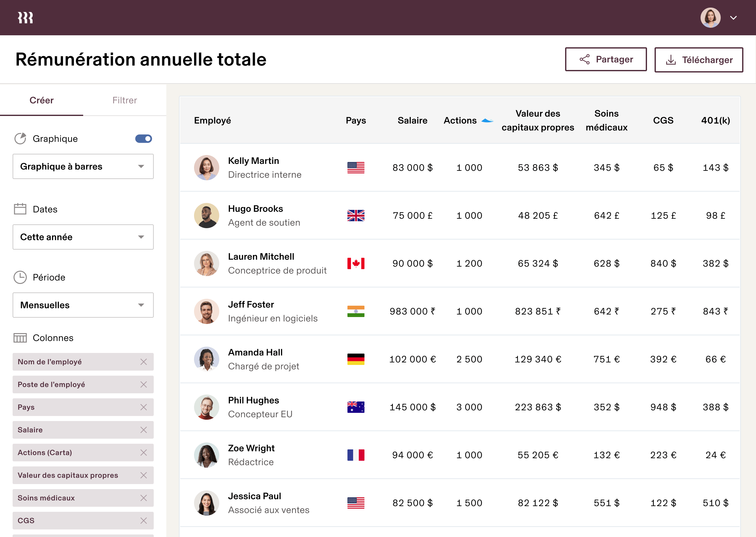The height and width of the screenshot is (537, 756).
Task: Select the pie chart icon next to Graphique
Action: (x=20, y=139)
